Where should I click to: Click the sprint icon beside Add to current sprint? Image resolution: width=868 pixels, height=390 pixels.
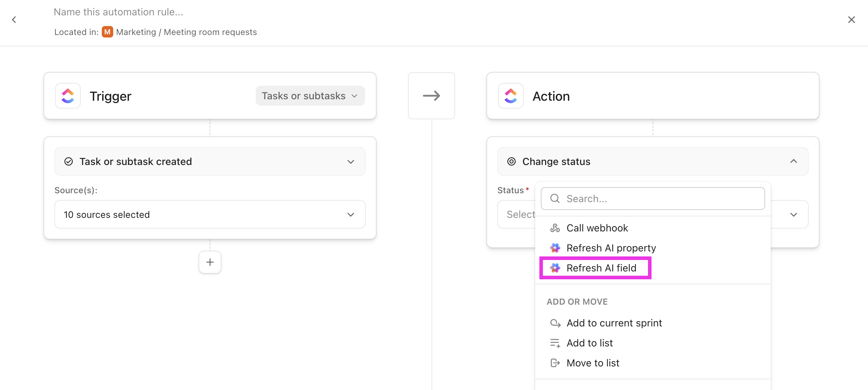[555, 323]
